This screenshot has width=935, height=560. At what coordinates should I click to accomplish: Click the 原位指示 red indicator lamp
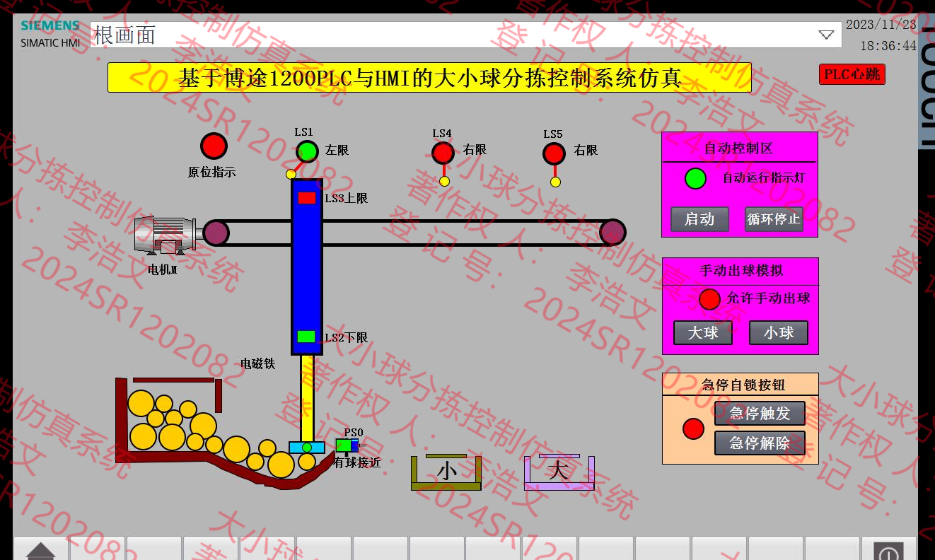pos(214,146)
